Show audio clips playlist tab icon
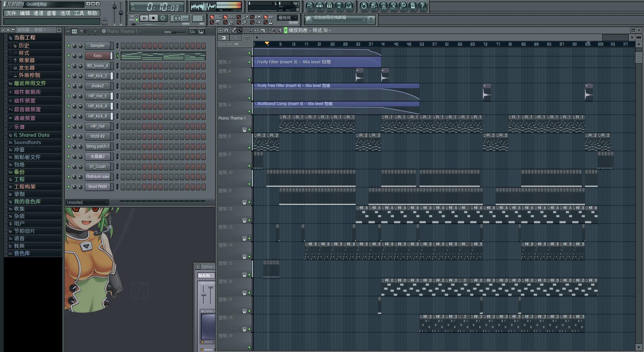644x352 pixels. click(224, 38)
